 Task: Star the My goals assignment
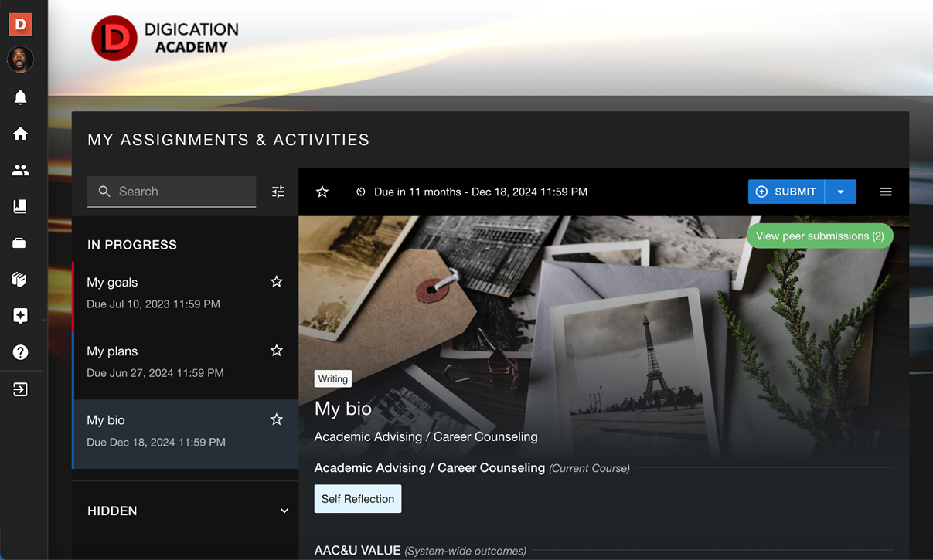click(x=276, y=282)
